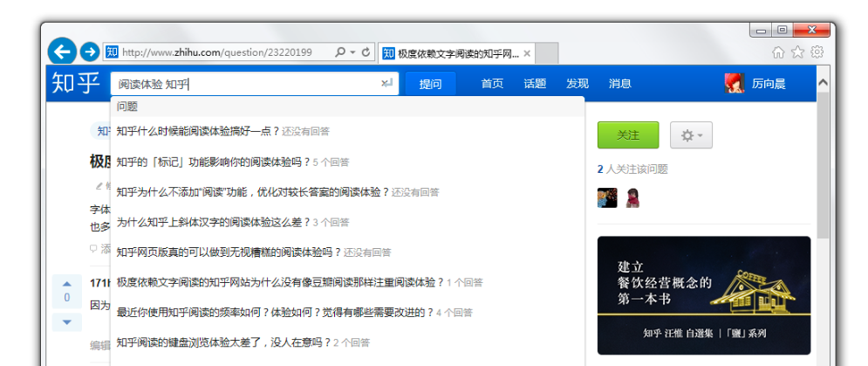Click the address bar search magnifier icon
Viewport: 868px width, 366px height.
coord(340,52)
